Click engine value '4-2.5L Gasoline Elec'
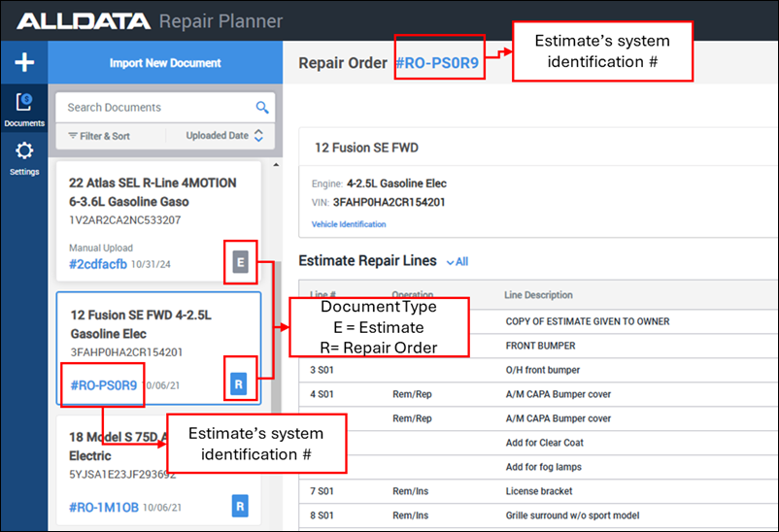 coord(396,183)
